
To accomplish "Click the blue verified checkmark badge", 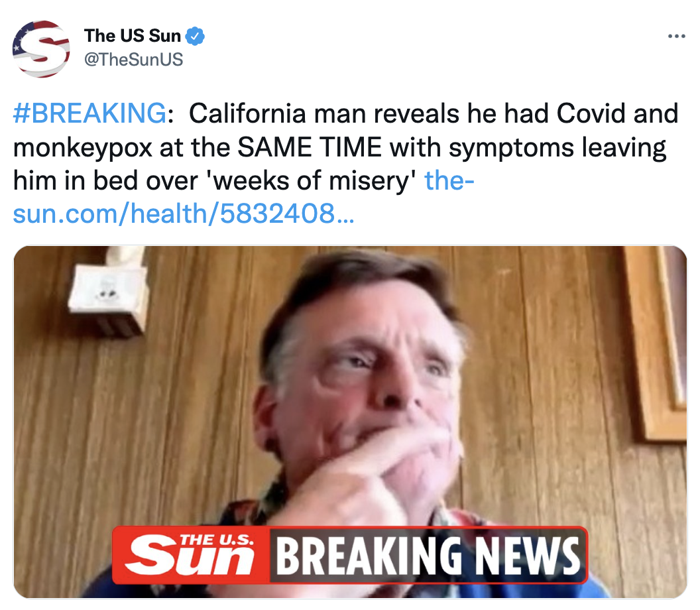I will click(195, 36).
